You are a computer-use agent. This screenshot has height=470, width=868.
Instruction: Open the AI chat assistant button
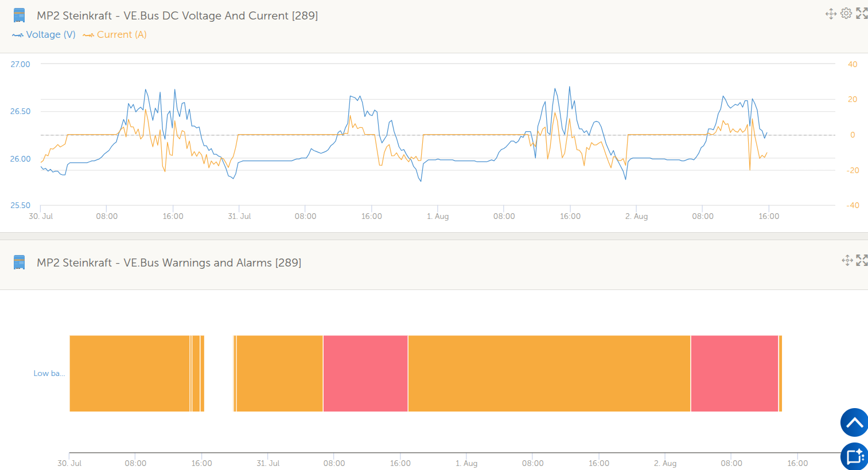pos(854,456)
